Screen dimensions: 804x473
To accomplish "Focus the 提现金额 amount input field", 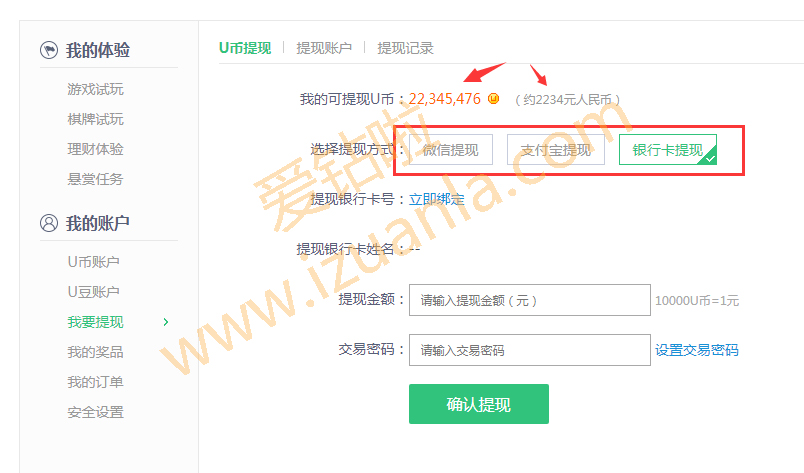I will point(530,300).
